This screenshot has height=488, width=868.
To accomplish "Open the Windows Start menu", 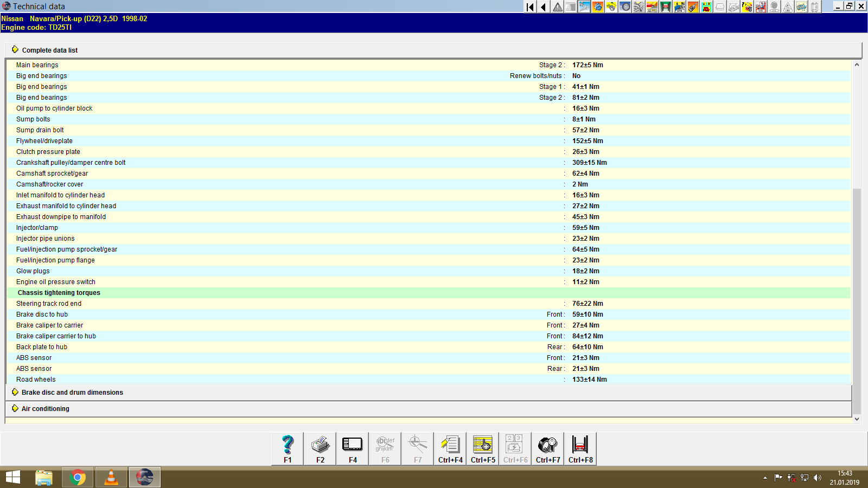I will point(12,477).
